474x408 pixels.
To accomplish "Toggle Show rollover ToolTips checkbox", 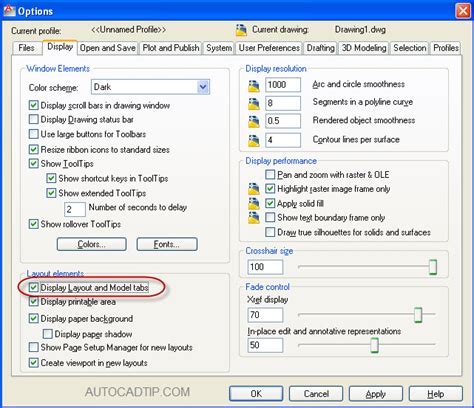I will pos(33,224).
